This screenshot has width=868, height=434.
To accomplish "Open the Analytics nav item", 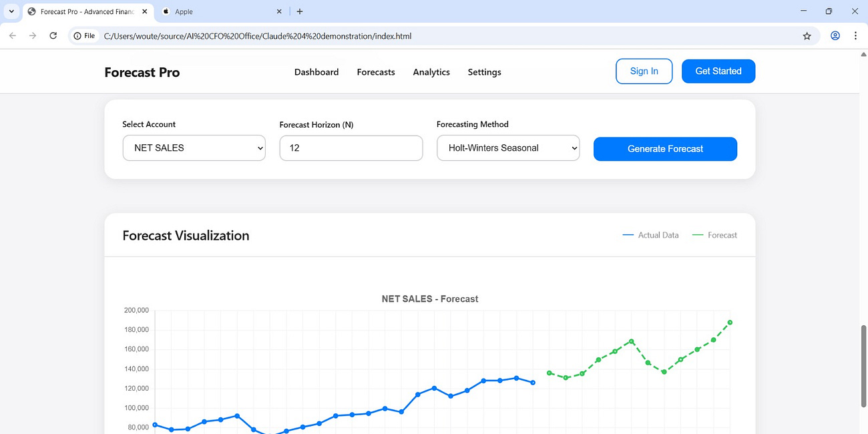I will point(431,72).
